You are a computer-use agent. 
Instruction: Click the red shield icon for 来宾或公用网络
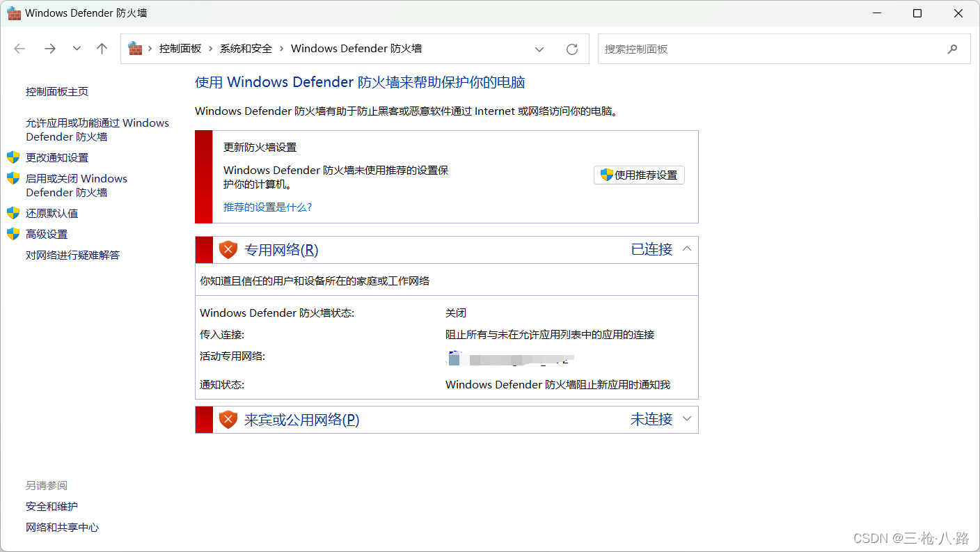(228, 420)
